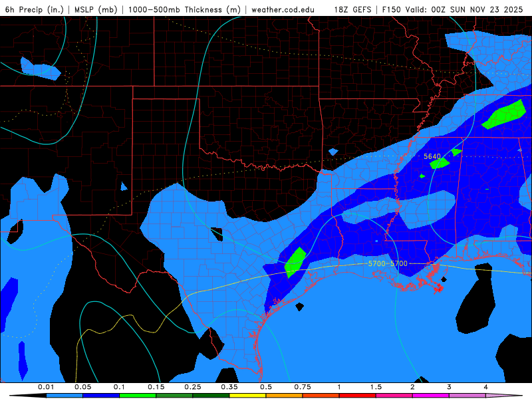
Task: Choose the orange-red 0.75–1 legend swatch
Action: tap(321, 396)
